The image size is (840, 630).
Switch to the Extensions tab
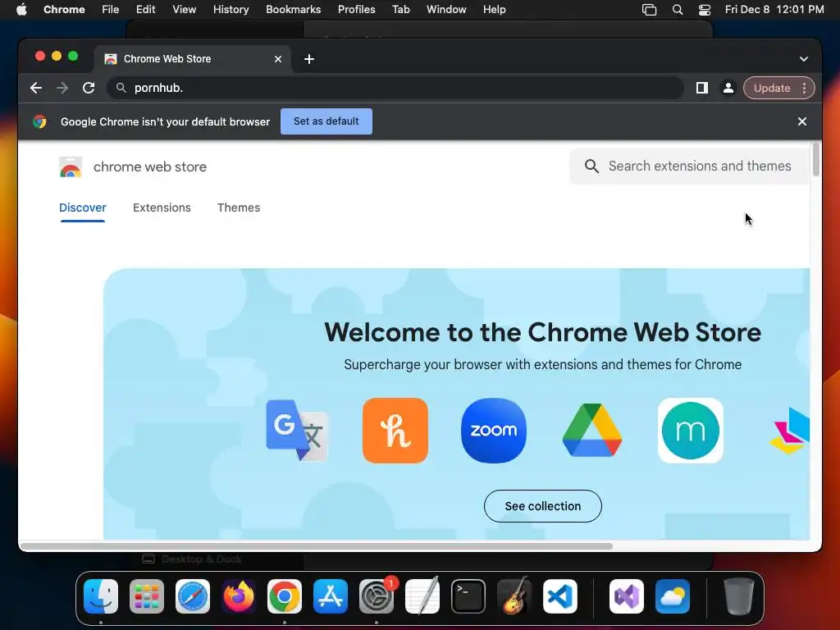(162, 208)
